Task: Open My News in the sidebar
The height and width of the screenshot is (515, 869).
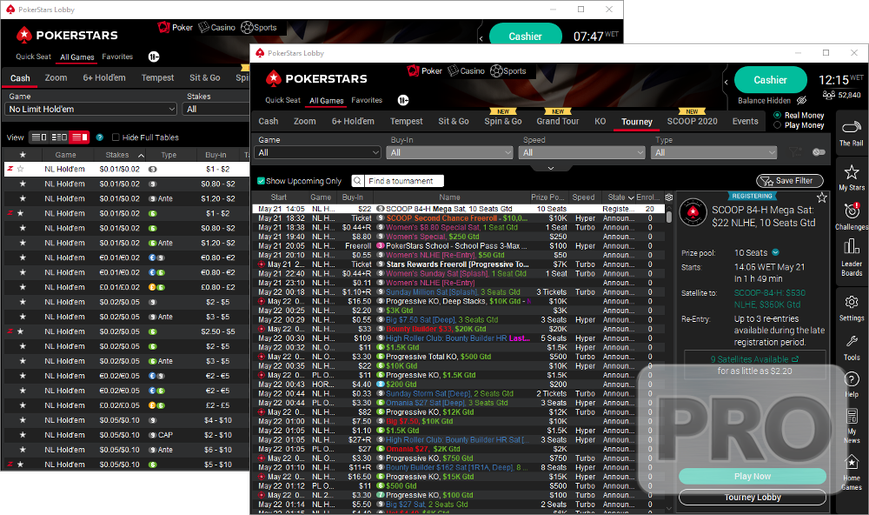Action: click(x=851, y=426)
